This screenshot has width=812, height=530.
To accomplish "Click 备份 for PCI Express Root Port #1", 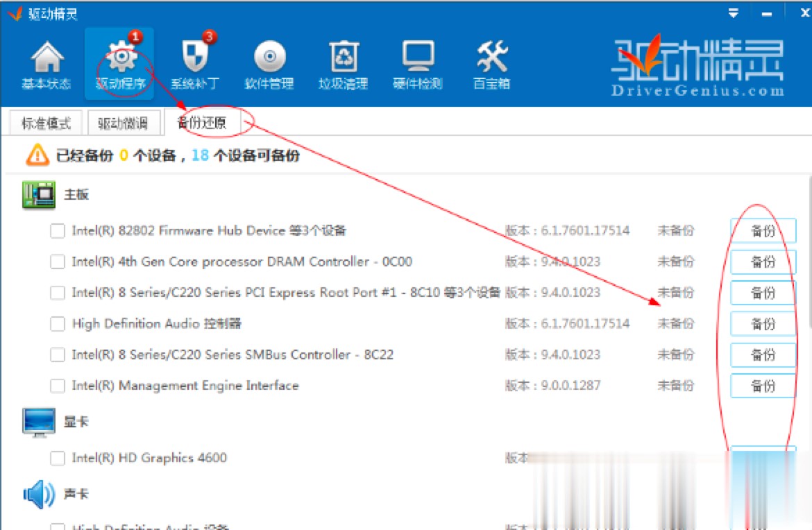I will pyautogui.click(x=763, y=293).
